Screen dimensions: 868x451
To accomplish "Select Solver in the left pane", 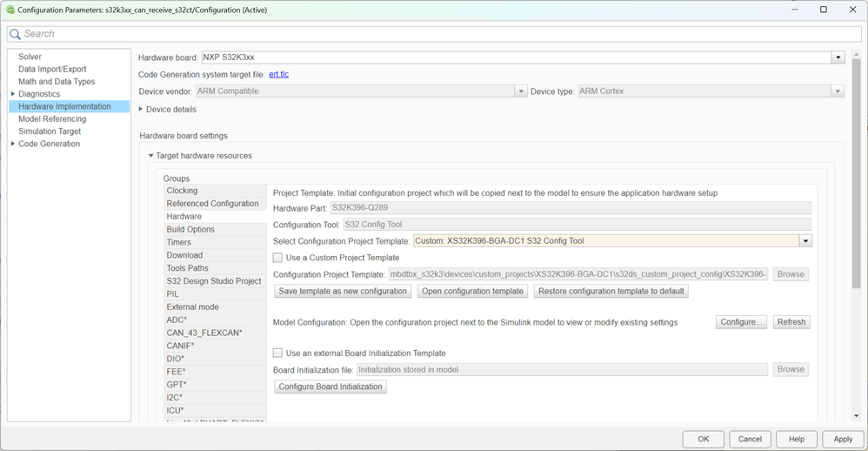I will [x=30, y=57].
